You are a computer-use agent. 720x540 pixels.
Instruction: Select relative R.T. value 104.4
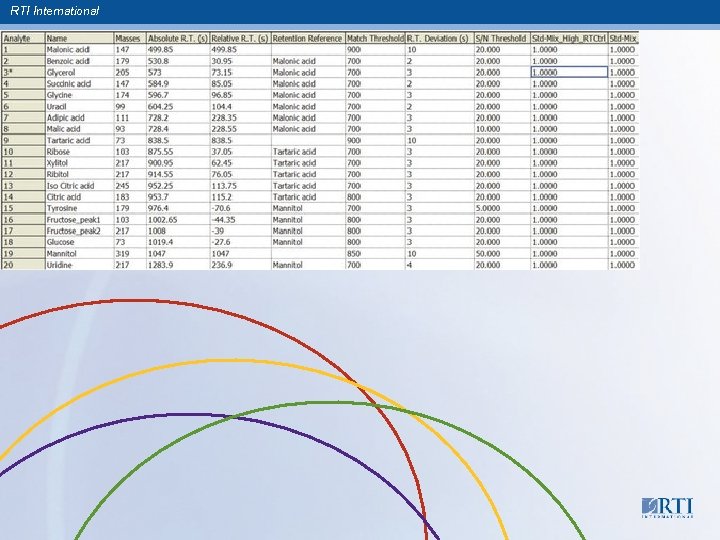241,106
